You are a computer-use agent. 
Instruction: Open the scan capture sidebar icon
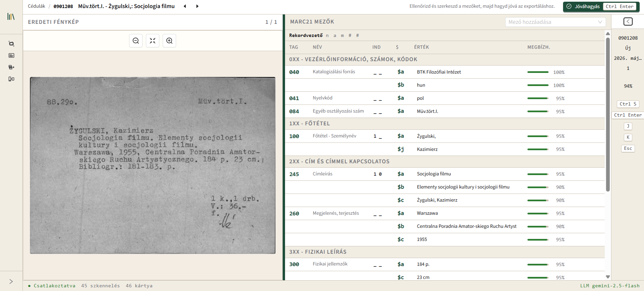point(11,44)
